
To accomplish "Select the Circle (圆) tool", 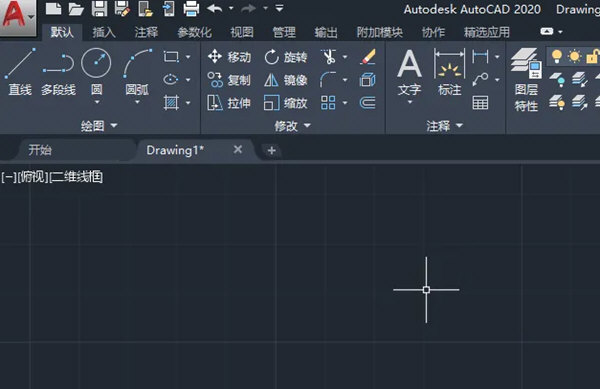I will pyautogui.click(x=96, y=72).
